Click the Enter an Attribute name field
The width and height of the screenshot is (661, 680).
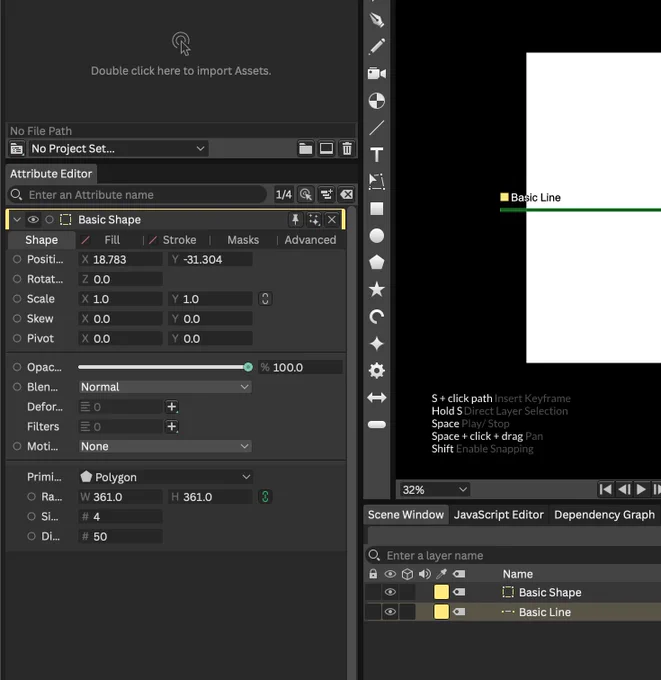(138, 195)
